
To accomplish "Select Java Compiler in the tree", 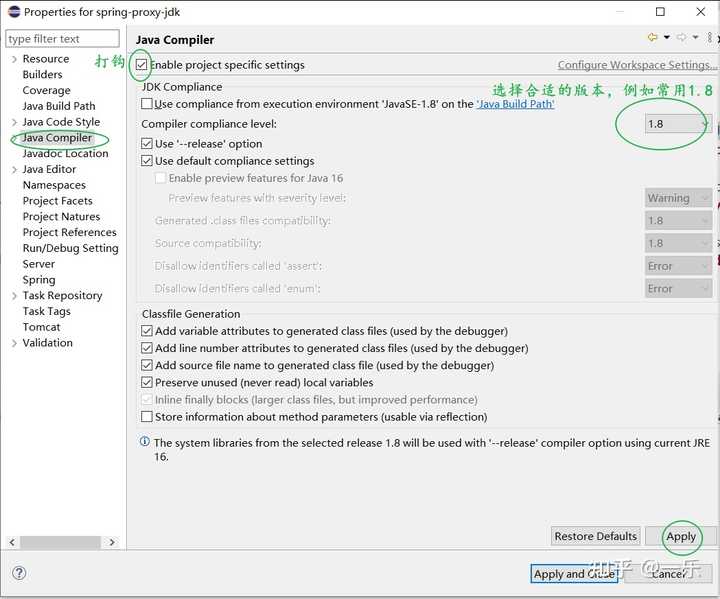I will tap(57, 138).
